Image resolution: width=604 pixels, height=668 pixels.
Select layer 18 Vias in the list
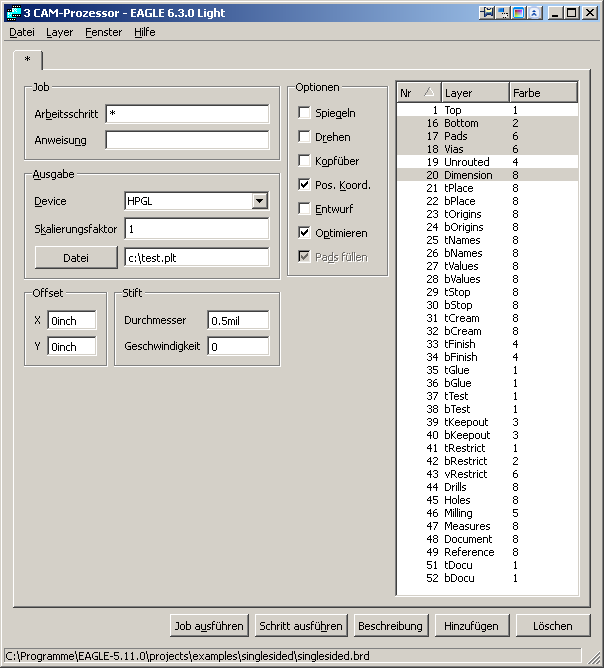(487, 149)
